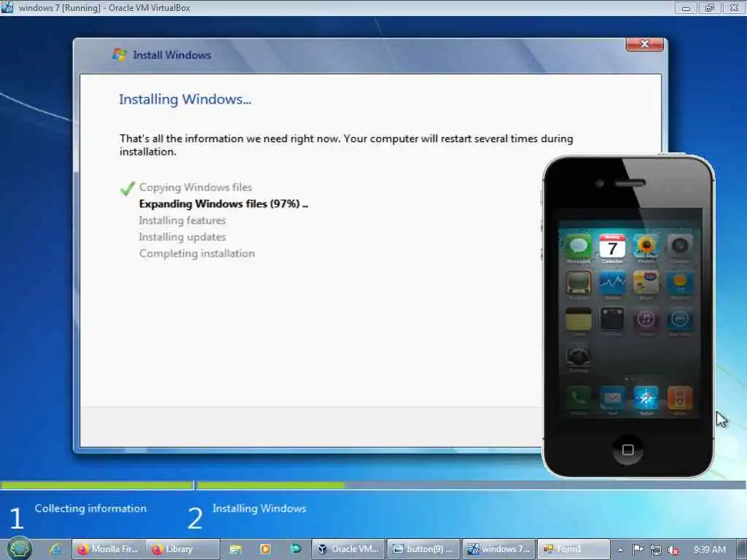
Task: Switch to the Oracle VM taskbar button
Action: pos(349,549)
